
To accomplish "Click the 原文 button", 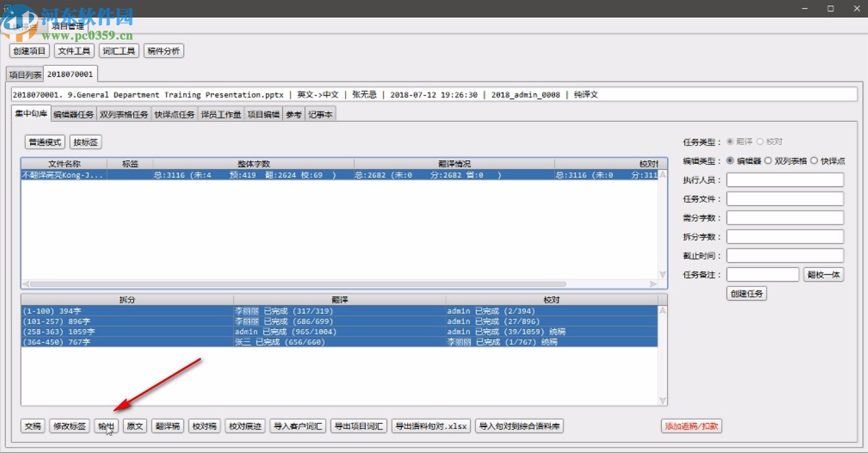I will pyautogui.click(x=135, y=426).
